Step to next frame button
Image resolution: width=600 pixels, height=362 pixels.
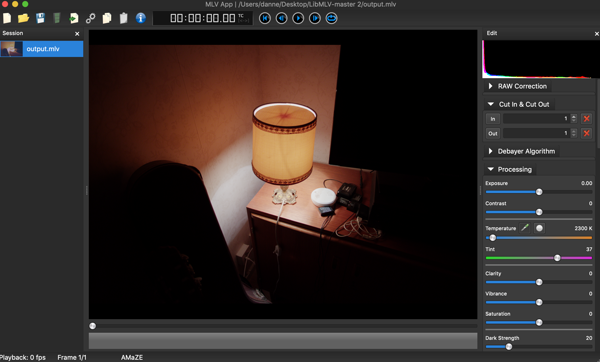pos(315,18)
